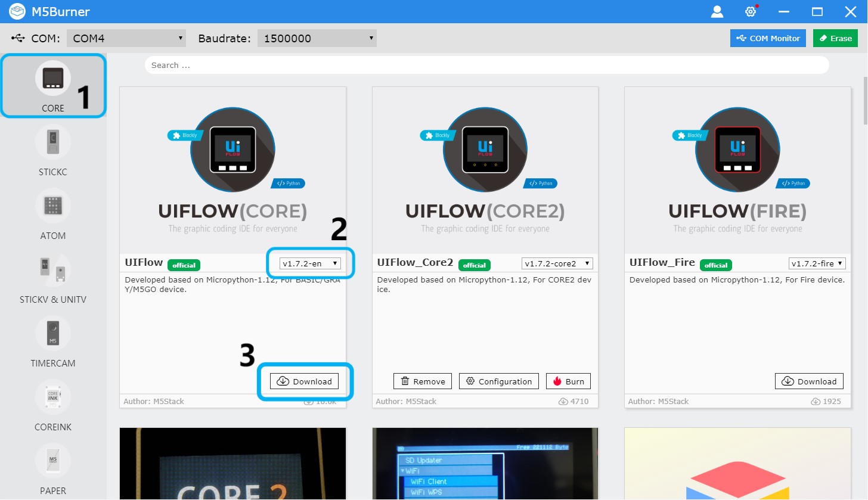Click the UIFlow_Fire description text
This screenshot has width=868, height=500.
[x=737, y=280]
